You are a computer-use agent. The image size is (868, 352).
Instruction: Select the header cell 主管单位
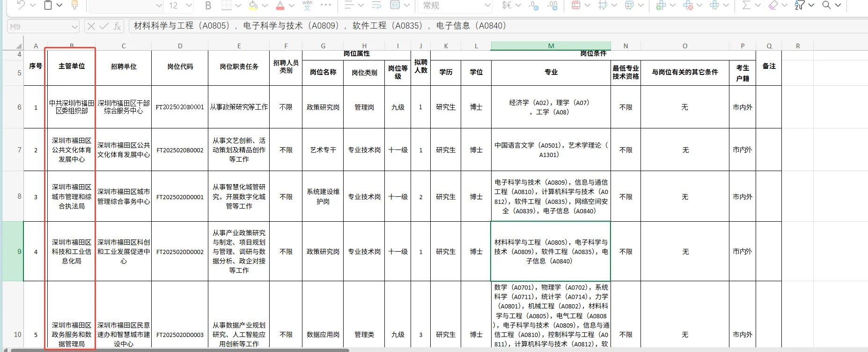[x=72, y=67]
